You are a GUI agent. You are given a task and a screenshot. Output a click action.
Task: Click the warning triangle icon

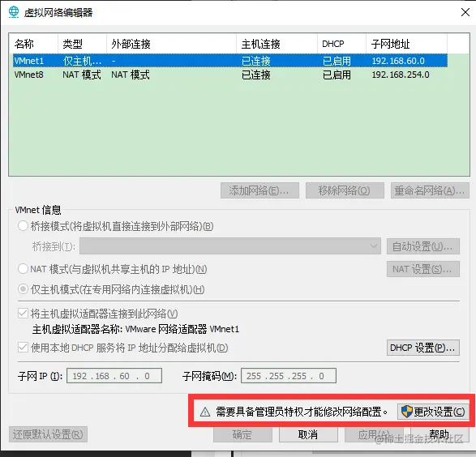pyautogui.click(x=205, y=412)
